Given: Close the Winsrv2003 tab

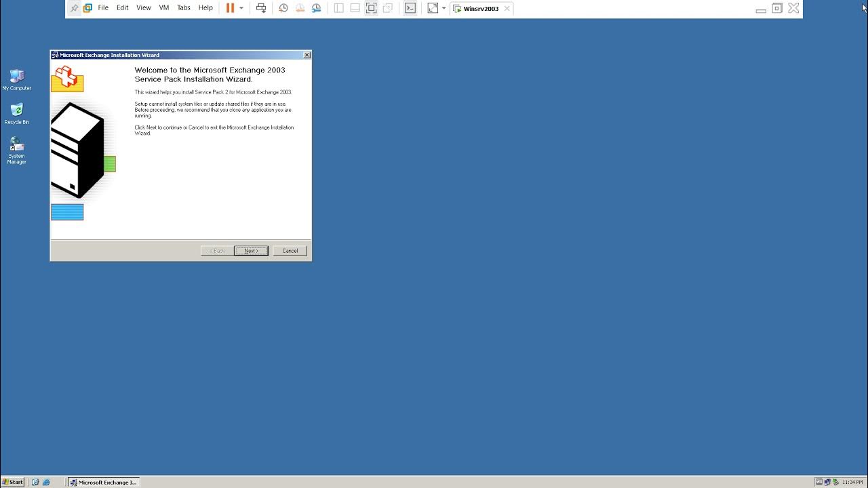Looking at the screenshot, I should pos(507,9).
